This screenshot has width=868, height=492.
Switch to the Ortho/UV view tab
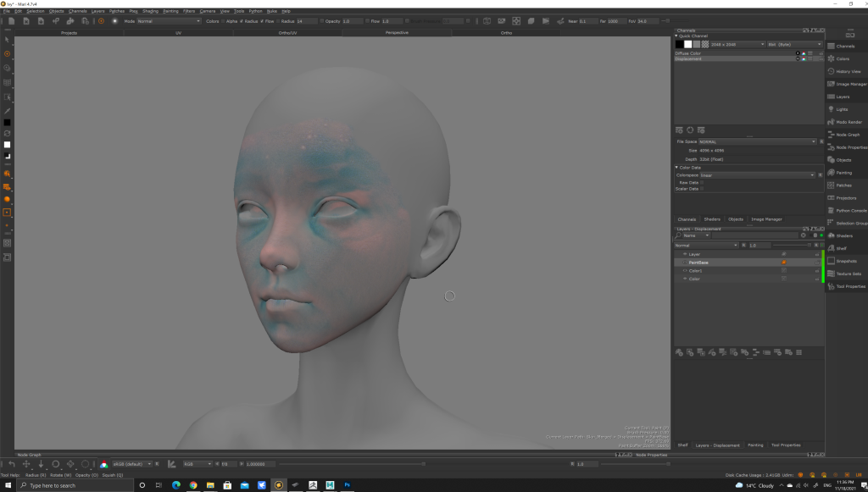287,32
